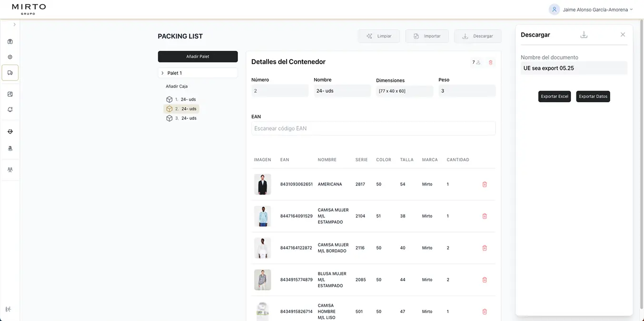Expand Palet 1 tree chevron
This screenshot has width=644, height=321.
pyautogui.click(x=162, y=73)
